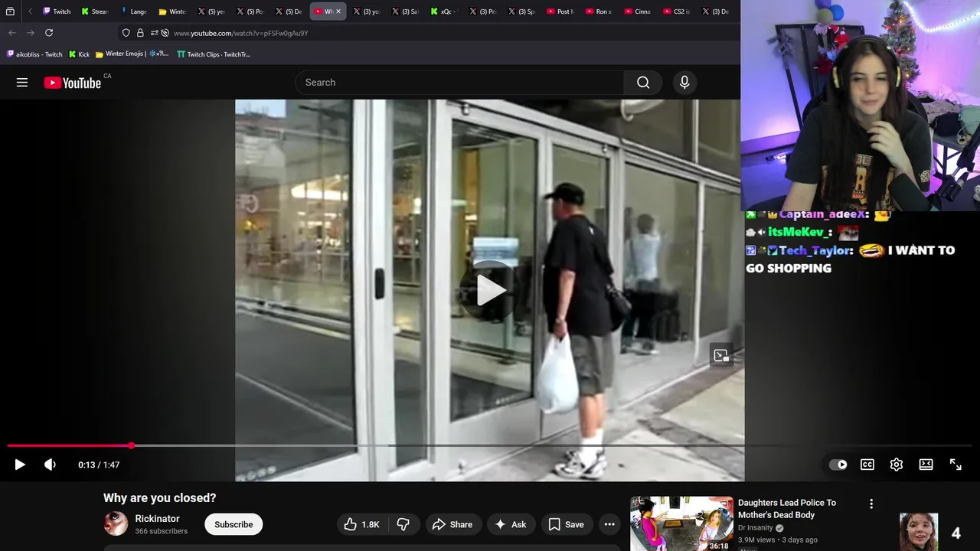Open the browser tab list button
The width and height of the screenshot is (980, 551).
(10, 11)
